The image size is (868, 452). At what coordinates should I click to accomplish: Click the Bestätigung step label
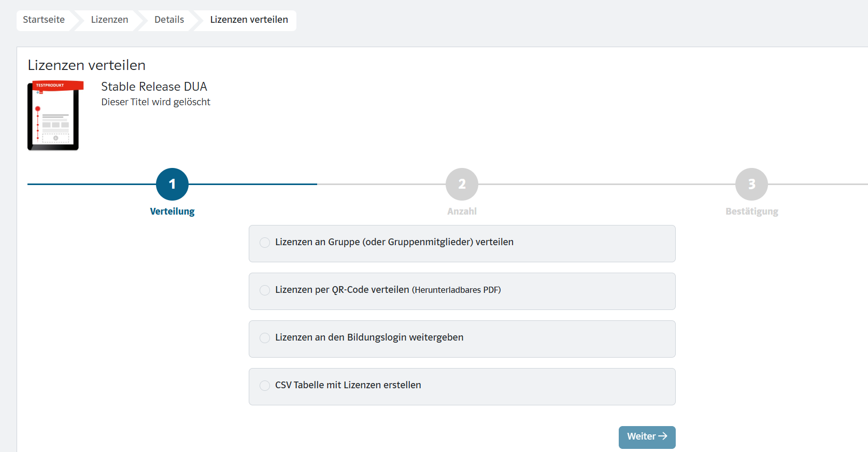(751, 211)
